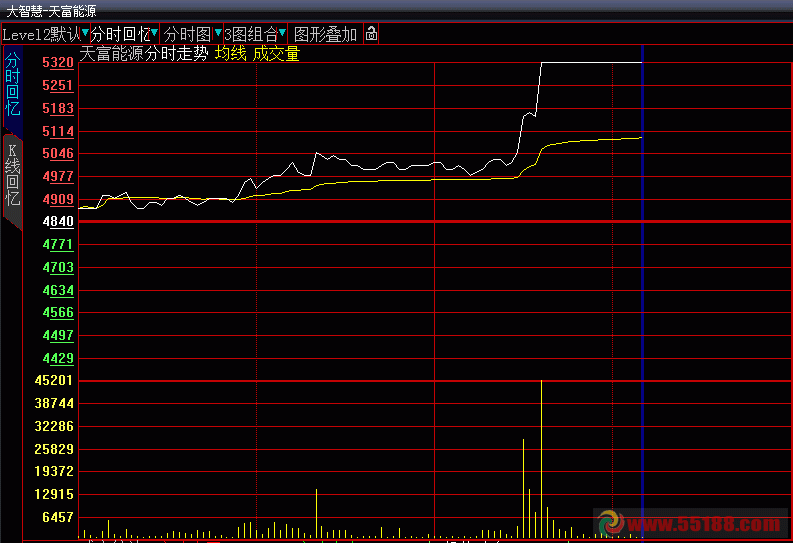Click the 12915 volume label
Image resolution: width=793 pixels, height=543 pixels.
pos(54,494)
